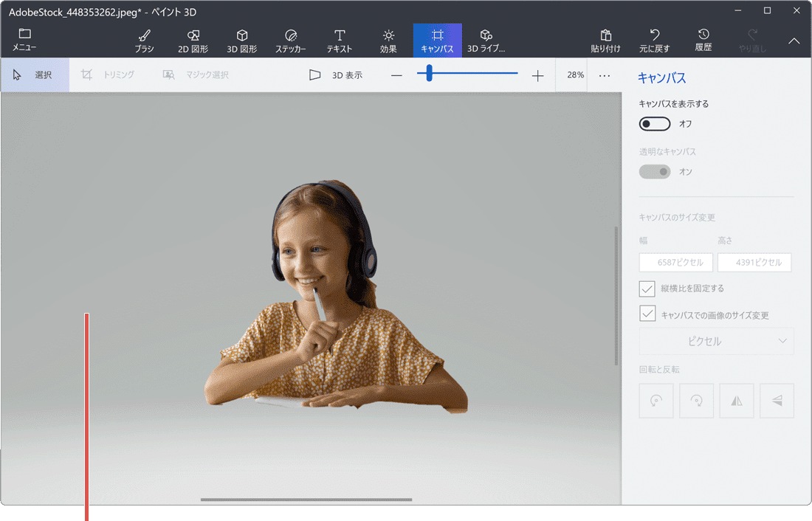The height and width of the screenshot is (521, 812).
Task: Enable the キャンバスを表示する toggle
Action: 655,123
